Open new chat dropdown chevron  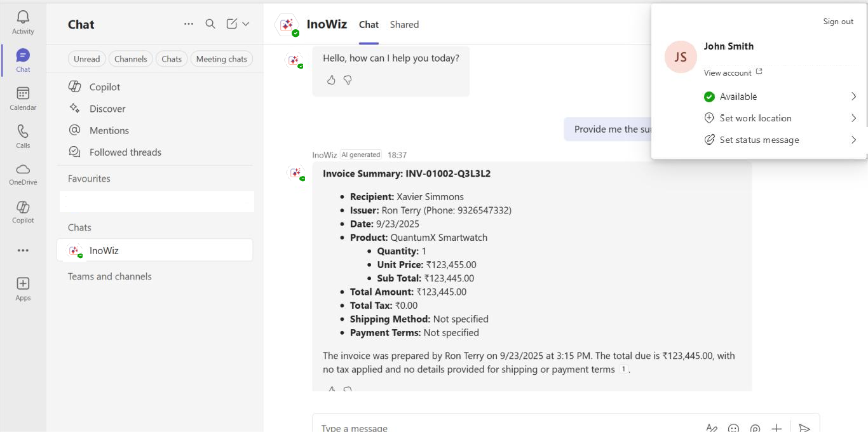[246, 24]
